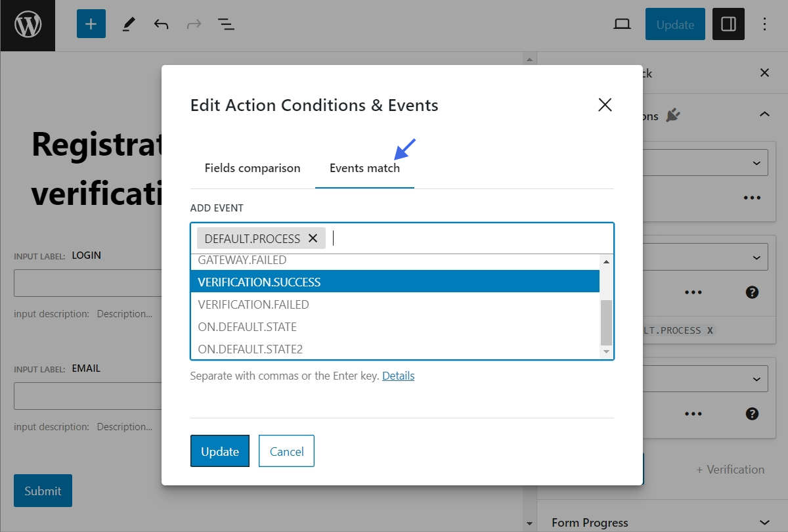Viewport: 788px width, 532px height.
Task: Open the three-dot Options menu
Action: pyautogui.click(x=764, y=24)
